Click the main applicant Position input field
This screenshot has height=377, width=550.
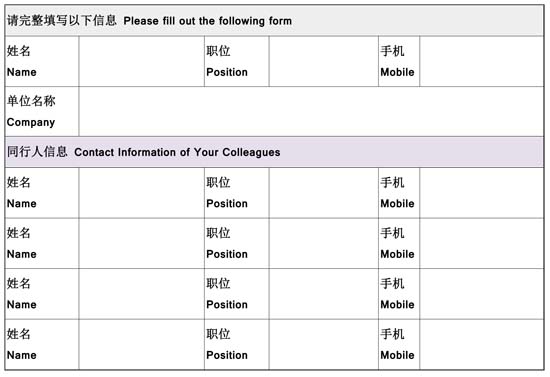click(x=324, y=61)
